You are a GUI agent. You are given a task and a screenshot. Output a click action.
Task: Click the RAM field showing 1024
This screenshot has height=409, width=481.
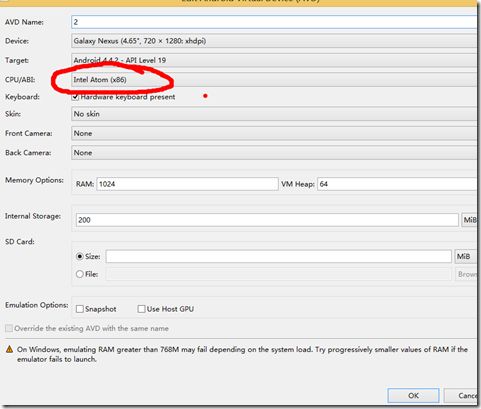pyautogui.click(x=187, y=184)
